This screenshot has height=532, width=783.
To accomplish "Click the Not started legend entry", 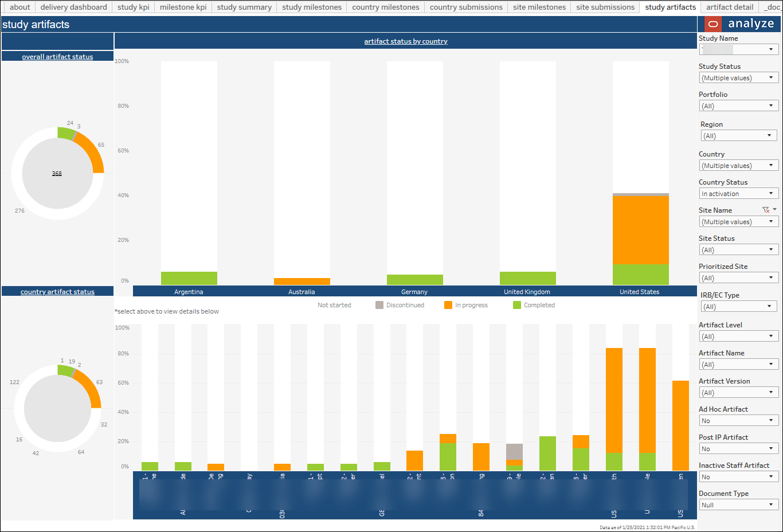I will [334, 305].
